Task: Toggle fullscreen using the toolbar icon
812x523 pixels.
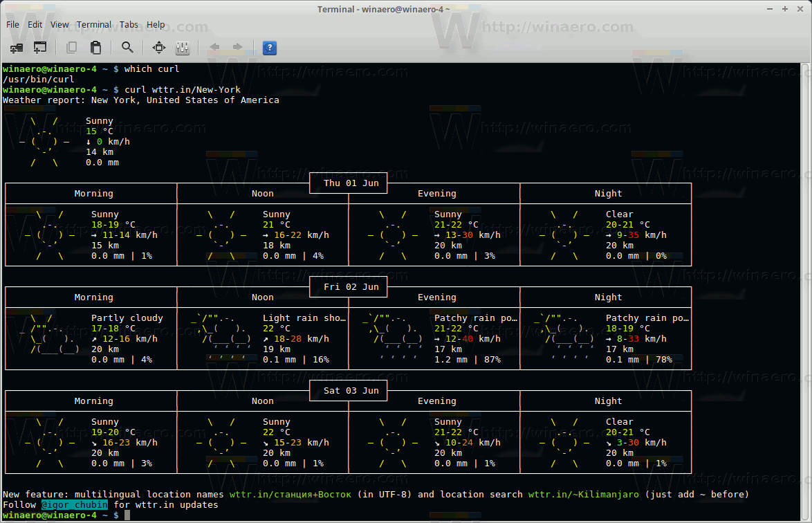Action: pos(158,48)
